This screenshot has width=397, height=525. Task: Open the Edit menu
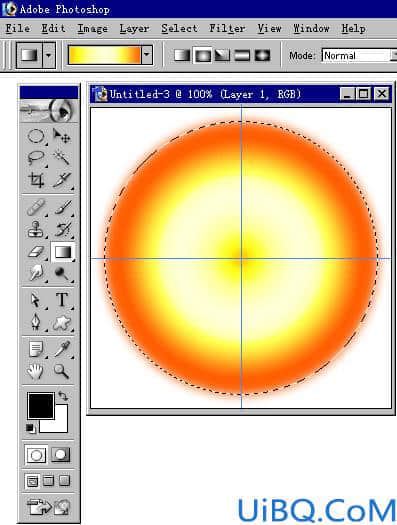point(53,28)
